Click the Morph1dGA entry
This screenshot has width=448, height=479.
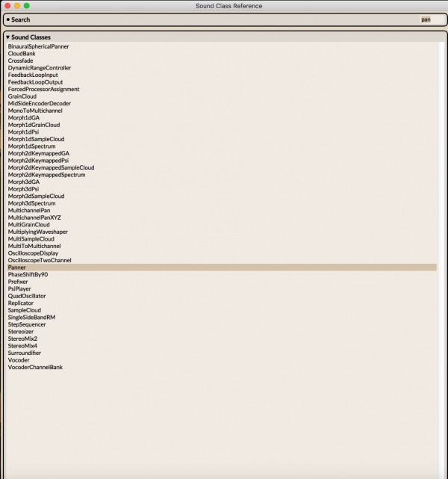[24, 117]
